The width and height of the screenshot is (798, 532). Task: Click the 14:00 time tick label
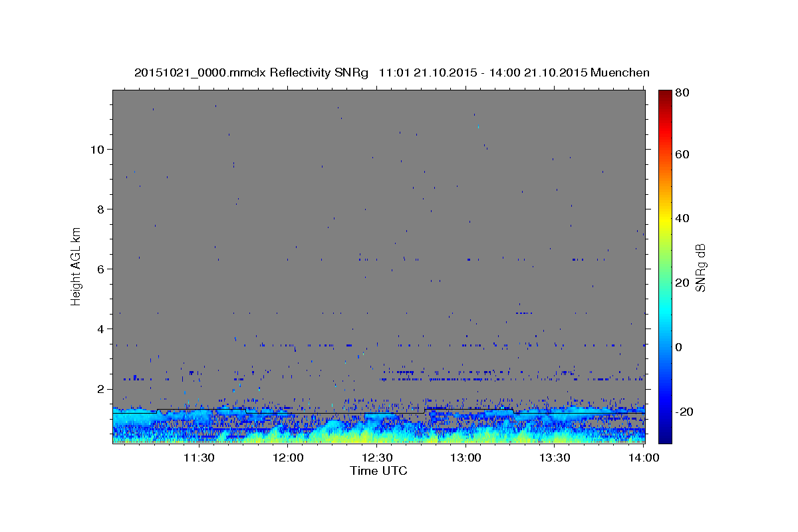coord(644,458)
